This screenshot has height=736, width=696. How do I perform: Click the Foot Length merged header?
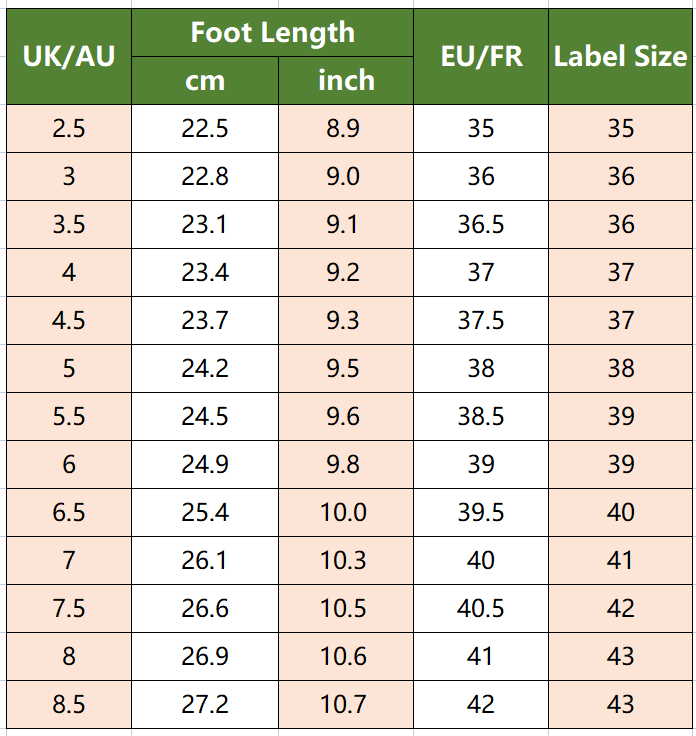click(x=272, y=33)
